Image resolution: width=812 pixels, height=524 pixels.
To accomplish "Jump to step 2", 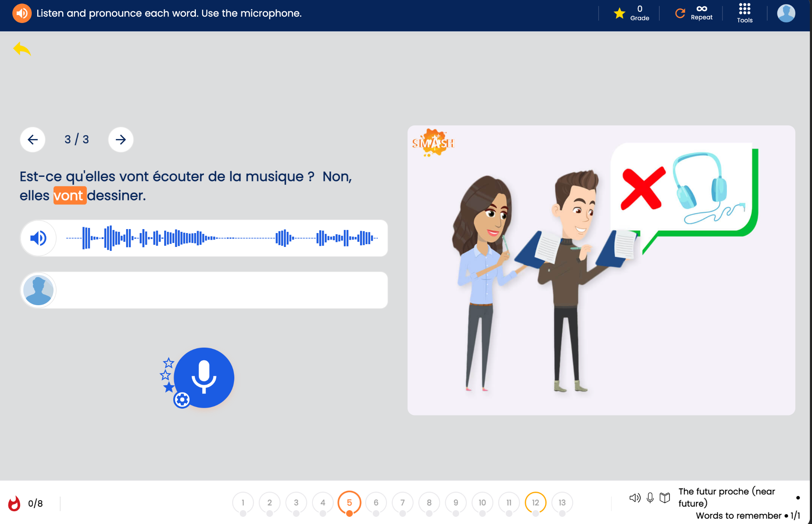I will (270, 503).
